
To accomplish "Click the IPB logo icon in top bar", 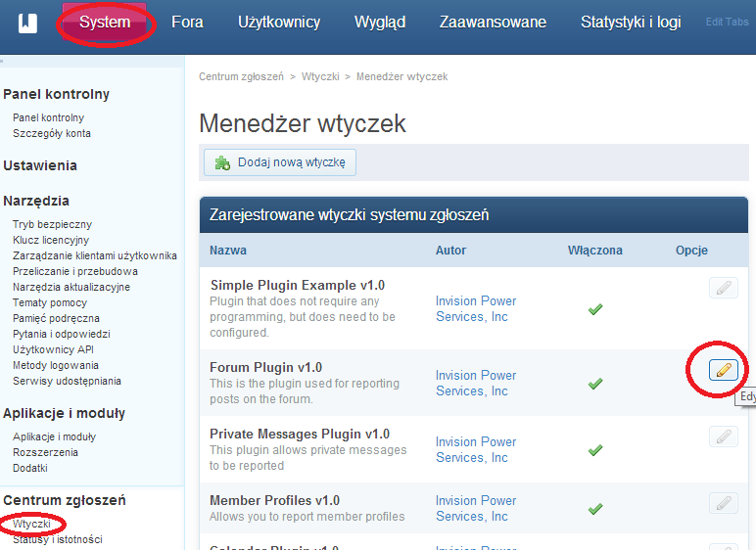I will pyautogui.click(x=27, y=23).
